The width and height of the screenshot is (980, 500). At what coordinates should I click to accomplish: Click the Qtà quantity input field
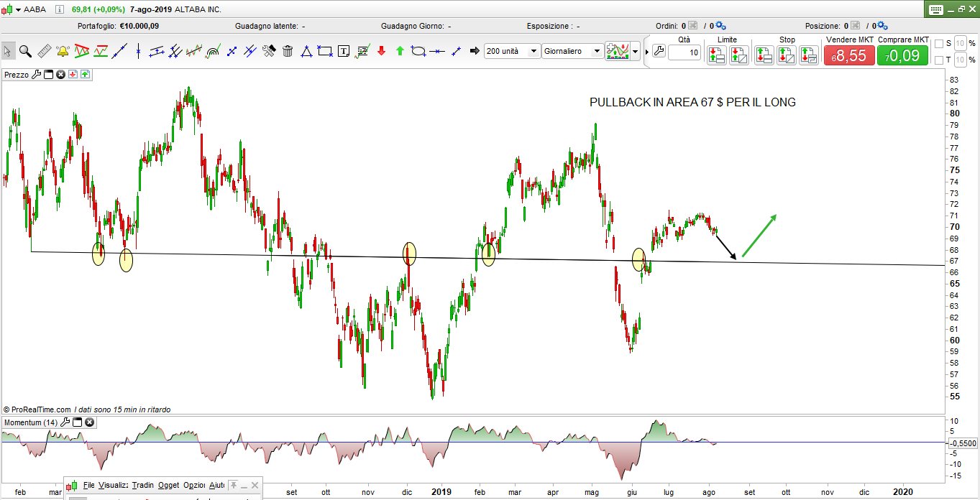(x=684, y=52)
